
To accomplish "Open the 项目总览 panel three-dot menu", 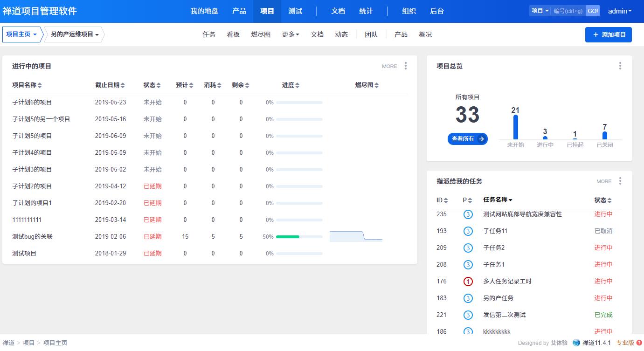I will [x=620, y=66].
